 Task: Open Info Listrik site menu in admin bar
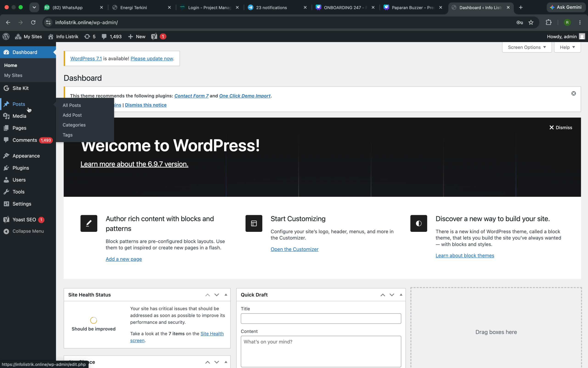[x=63, y=37]
